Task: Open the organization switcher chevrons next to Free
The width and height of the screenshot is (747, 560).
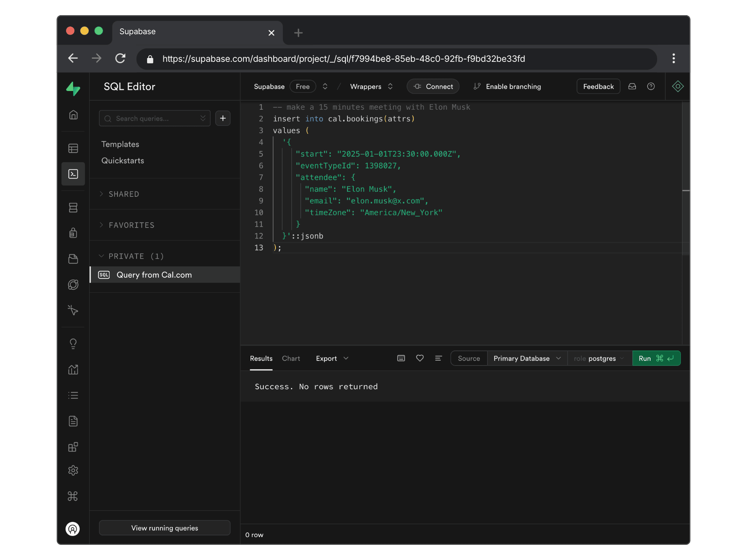Action: point(325,86)
